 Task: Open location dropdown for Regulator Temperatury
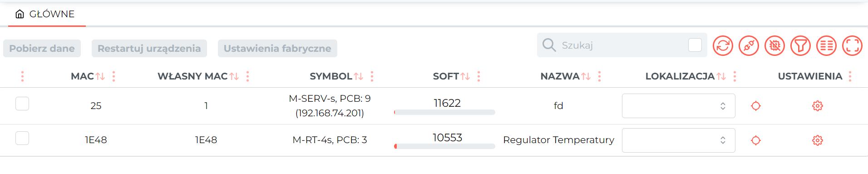pyautogui.click(x=678, y=140)
